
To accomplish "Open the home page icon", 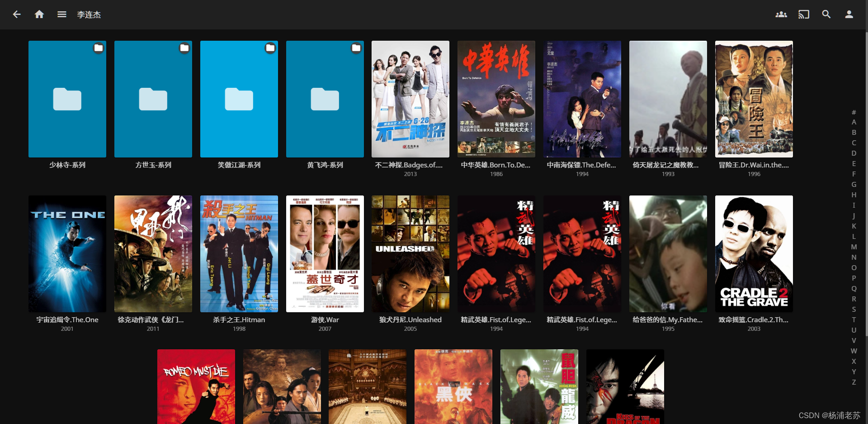I will (39, 14).
